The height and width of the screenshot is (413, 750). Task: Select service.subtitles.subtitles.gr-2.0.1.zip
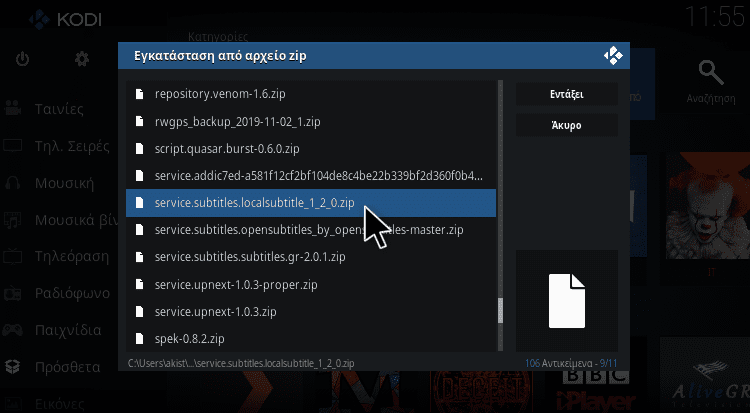click(x=311, y=257)
